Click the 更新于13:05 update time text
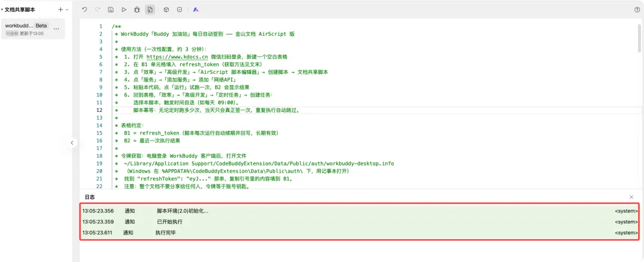 click(32, 33)
